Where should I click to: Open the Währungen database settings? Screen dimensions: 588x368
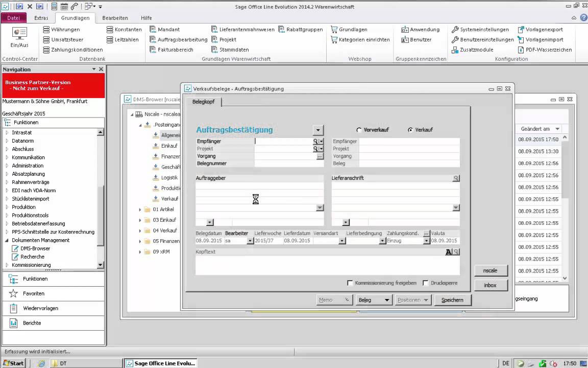coord(61,29)
